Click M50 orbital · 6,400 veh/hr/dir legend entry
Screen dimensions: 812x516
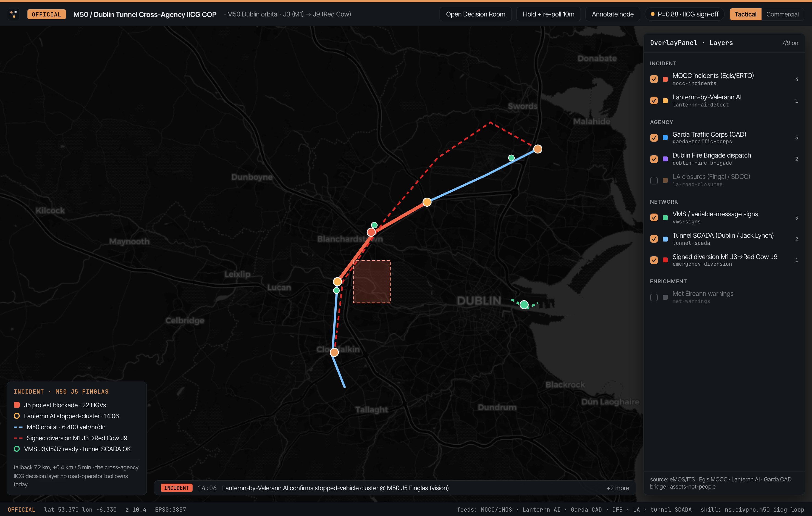point(59,427)
